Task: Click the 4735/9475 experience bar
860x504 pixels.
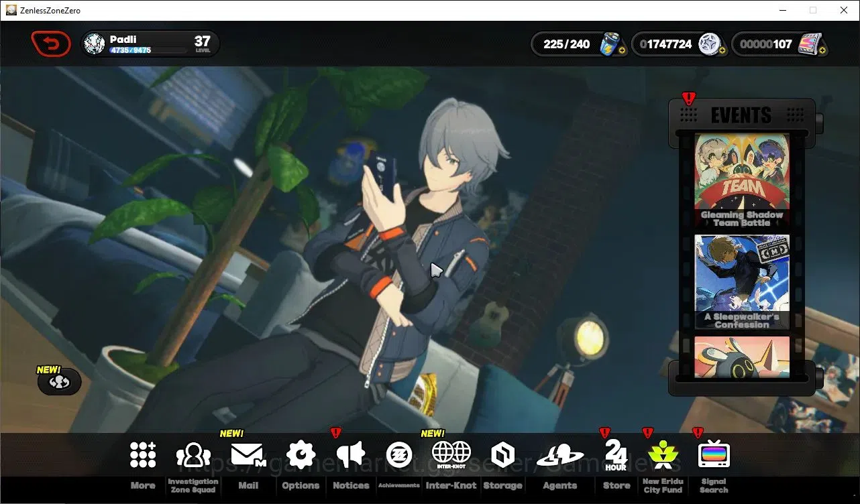Action: click(x=148, y=50)
